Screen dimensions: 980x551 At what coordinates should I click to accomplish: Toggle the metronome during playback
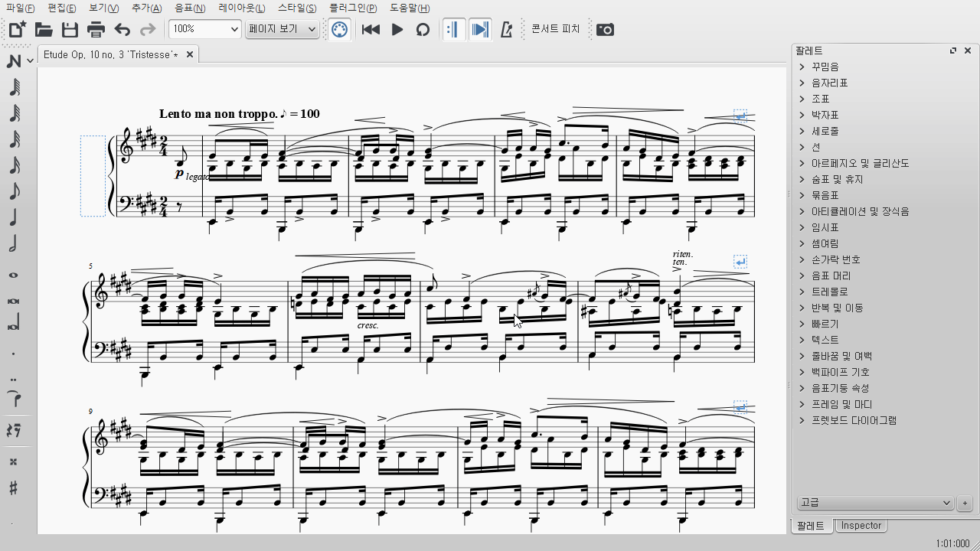click(x=505, y=30)
